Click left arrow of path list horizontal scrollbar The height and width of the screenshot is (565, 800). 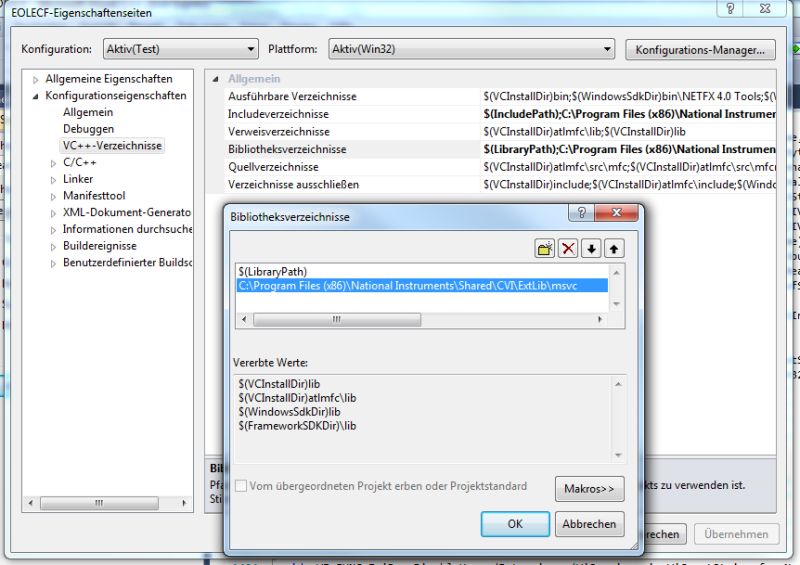[244, 320]
